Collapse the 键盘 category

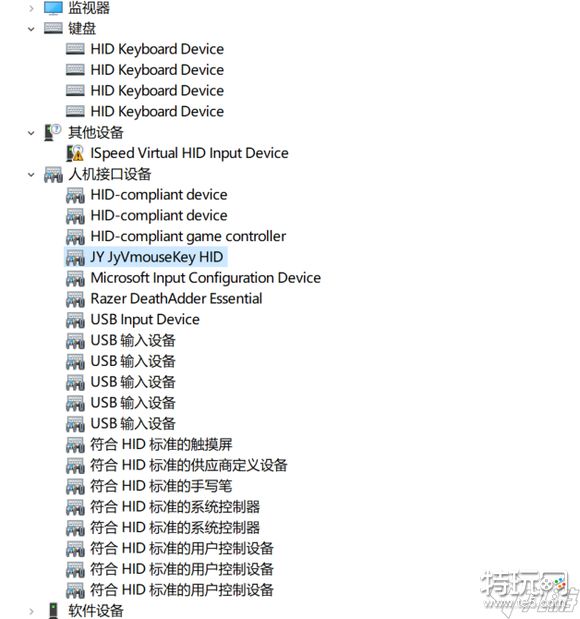[x=31, y=29]
